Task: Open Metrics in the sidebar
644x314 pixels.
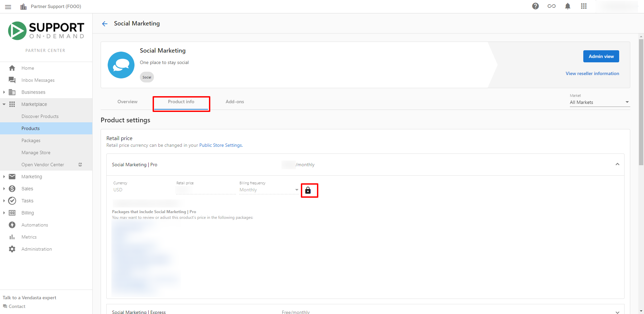Action: (x=29, y=237)
